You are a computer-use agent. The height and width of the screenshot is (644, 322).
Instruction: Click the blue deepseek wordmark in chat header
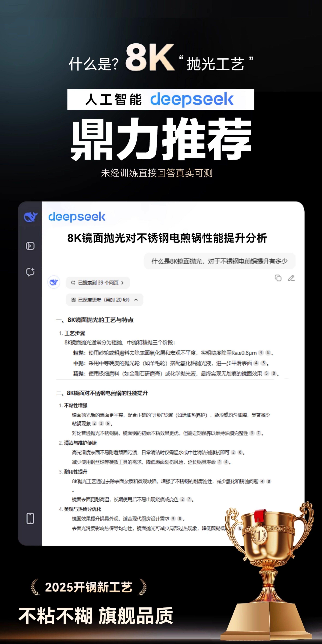click(77, 217)
